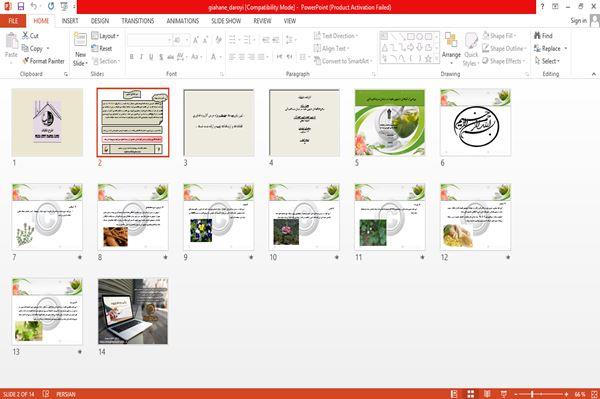Click the Increase Font Size icon
This screenshot has height=399, width=600.
pos(196,40)
